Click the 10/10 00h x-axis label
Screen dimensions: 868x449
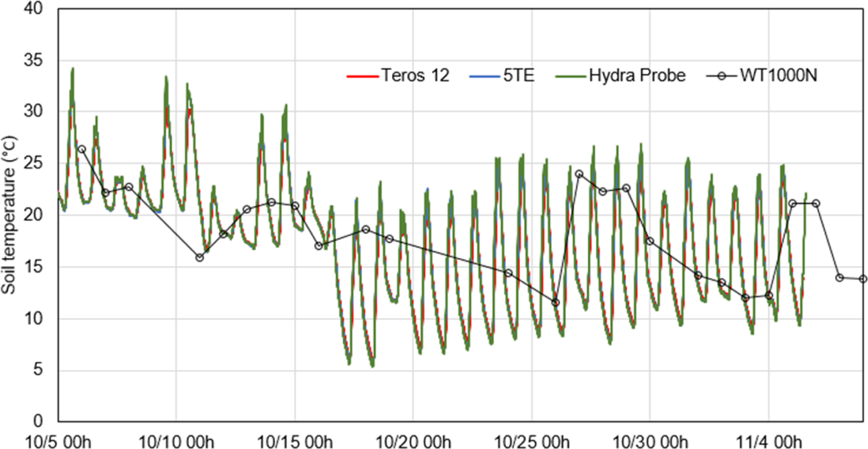point(176,441)
